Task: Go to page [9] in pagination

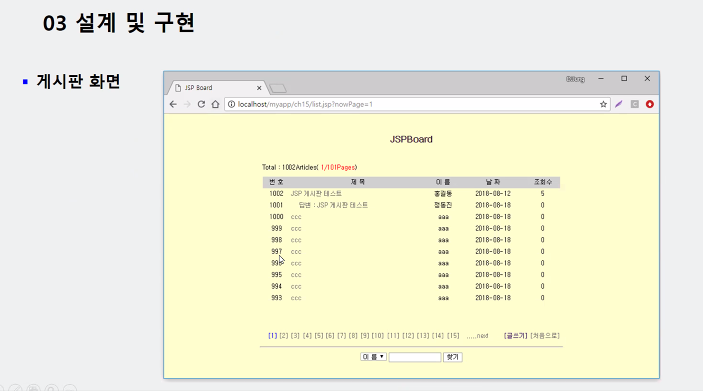Action: (x=365, y=335)
